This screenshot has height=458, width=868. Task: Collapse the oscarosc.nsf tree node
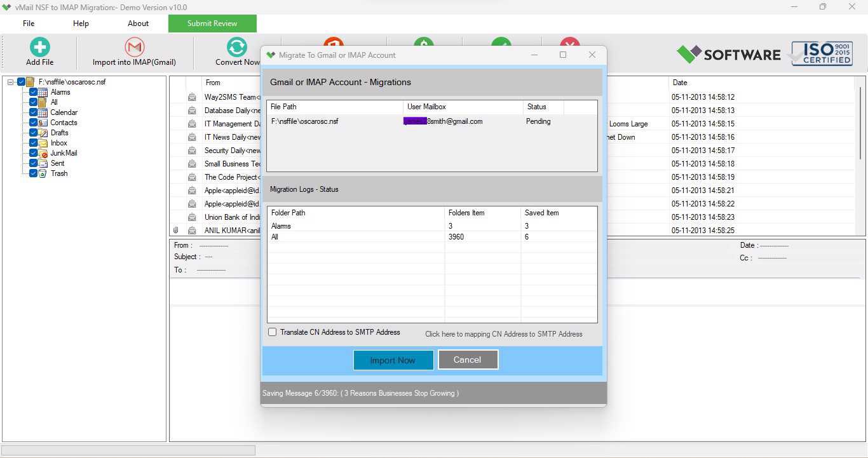11,82
